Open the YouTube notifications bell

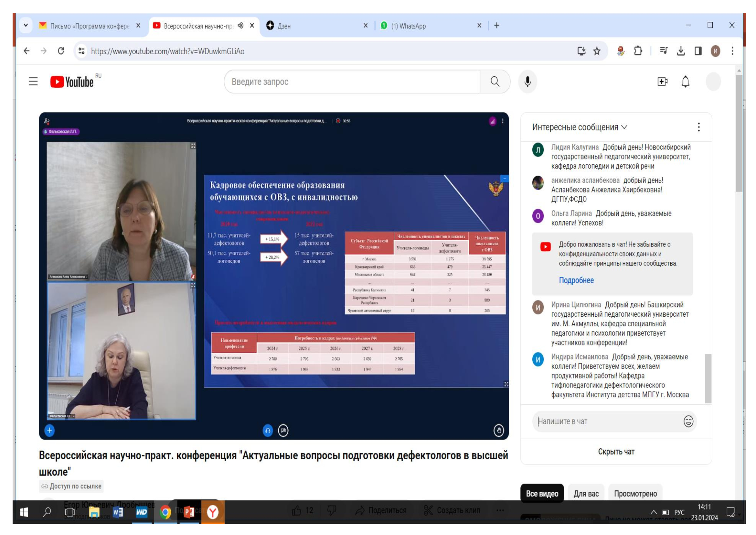(x=685, y=82)
